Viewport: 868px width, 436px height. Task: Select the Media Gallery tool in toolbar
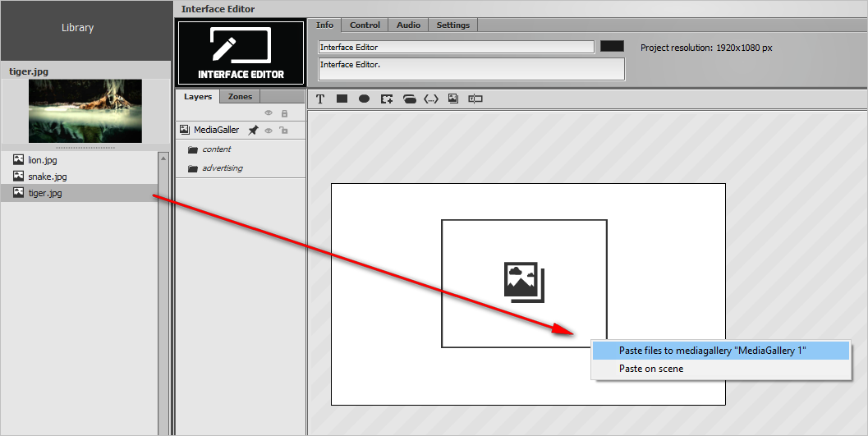coord(453,99)
